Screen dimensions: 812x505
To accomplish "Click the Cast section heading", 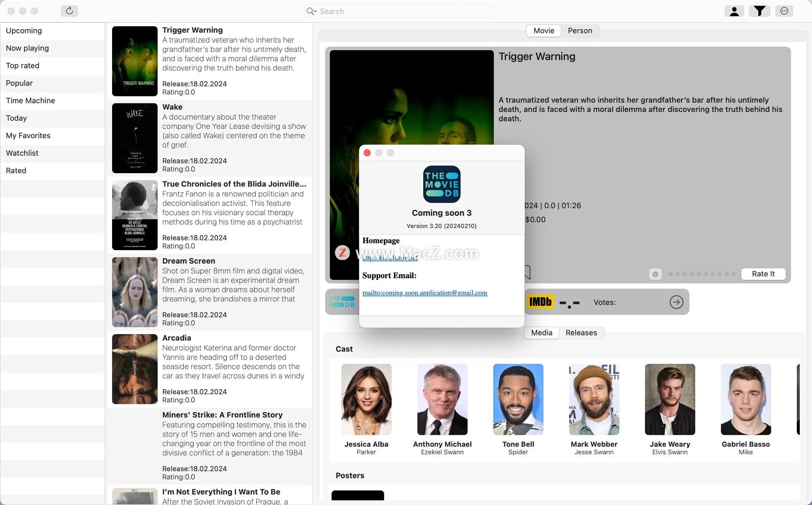I will pos(344,349).
